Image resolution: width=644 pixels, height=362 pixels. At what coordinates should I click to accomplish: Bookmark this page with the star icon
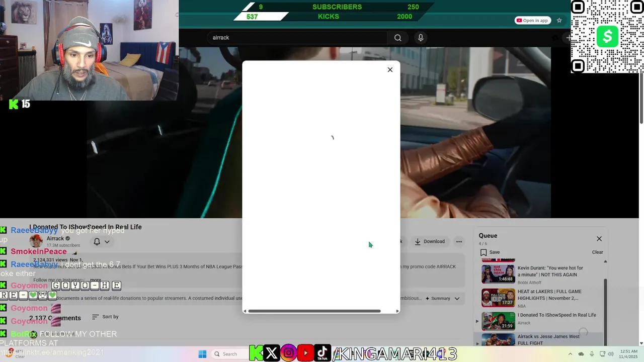(x=559, y=20)
